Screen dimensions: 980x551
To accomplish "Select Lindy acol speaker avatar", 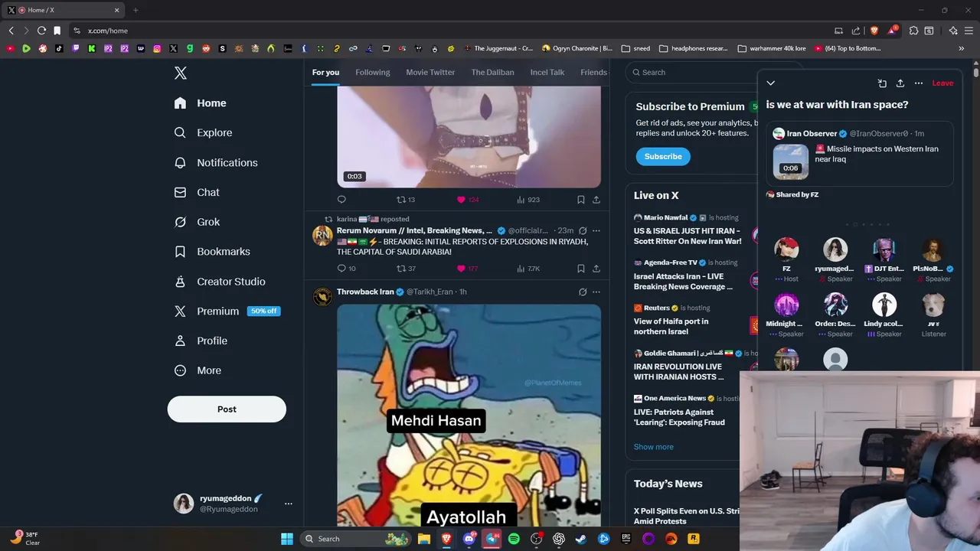I will coord(884,305).
